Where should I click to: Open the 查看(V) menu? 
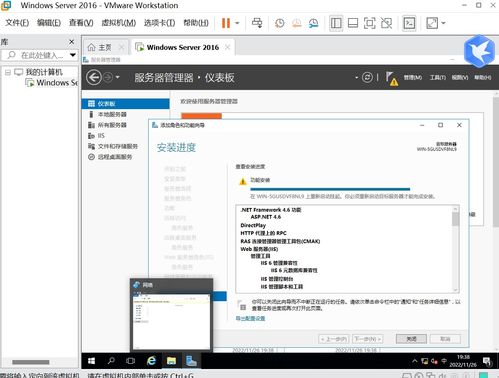81,23
